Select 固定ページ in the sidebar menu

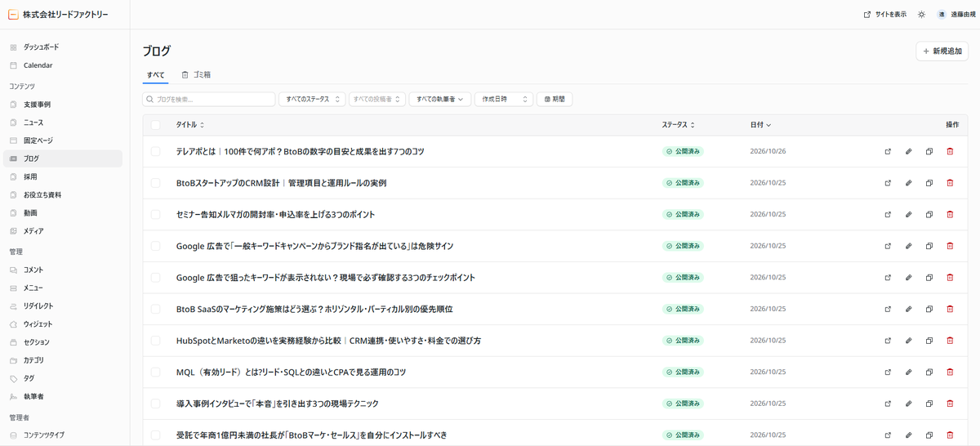[x=63, y=140]
